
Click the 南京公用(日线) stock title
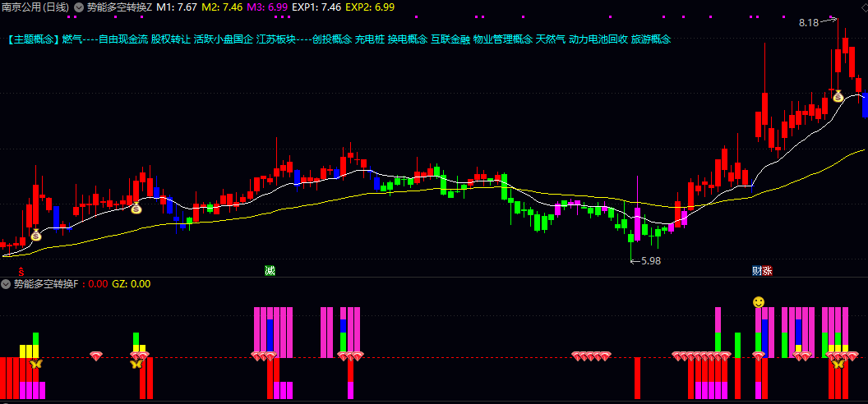36,7
